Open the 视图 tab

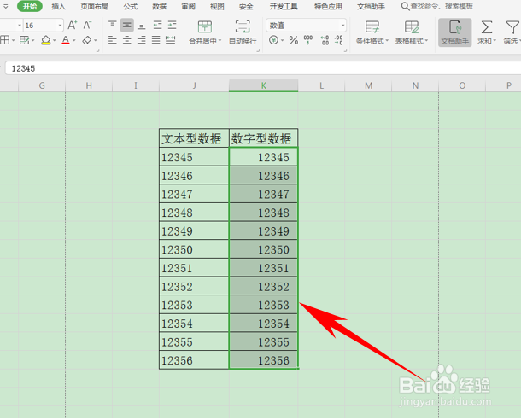point(217,6)
